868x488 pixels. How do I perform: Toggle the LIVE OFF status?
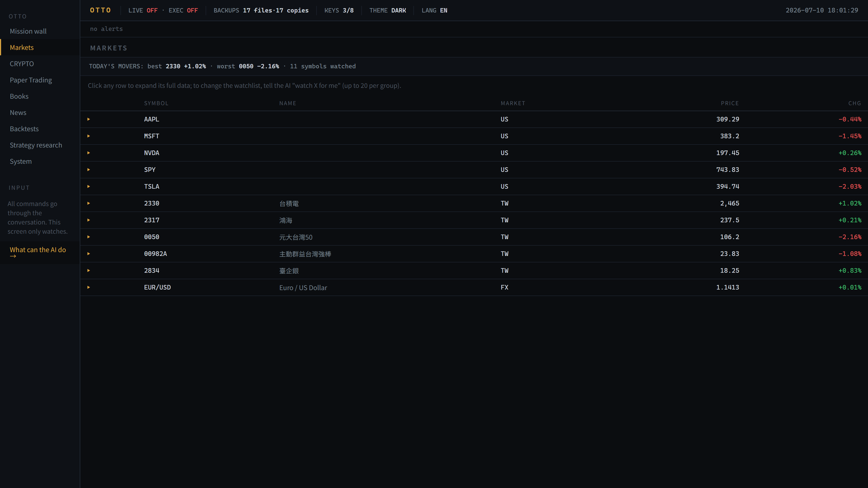pyautogui.click(x=143, y=11)
